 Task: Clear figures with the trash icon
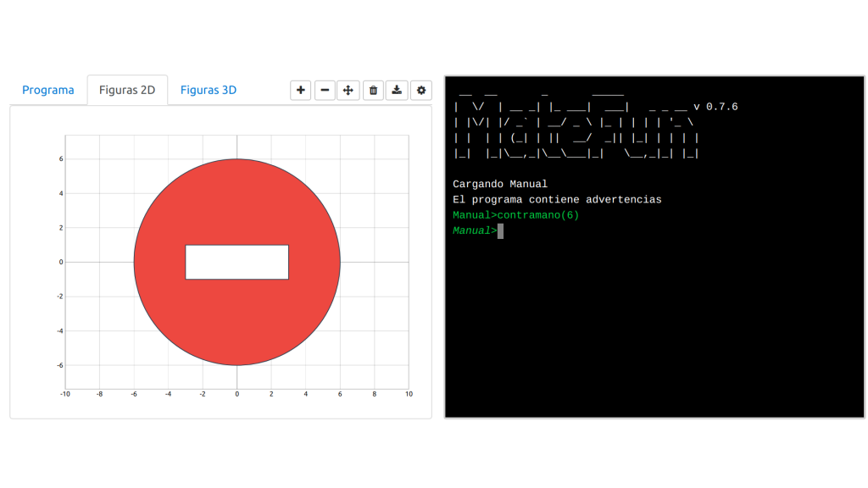[x=373, y=90]
